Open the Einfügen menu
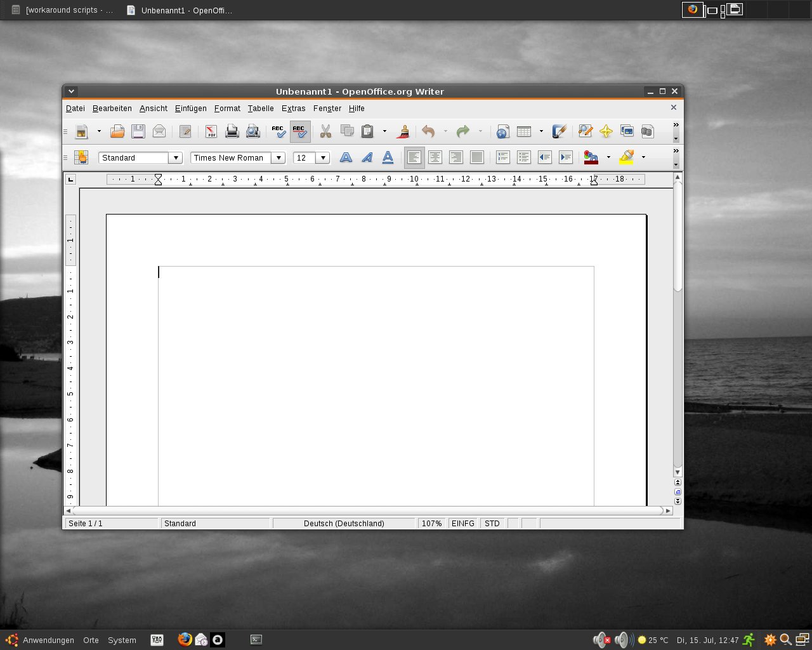The image size is (812, 650). click(191, 109)
